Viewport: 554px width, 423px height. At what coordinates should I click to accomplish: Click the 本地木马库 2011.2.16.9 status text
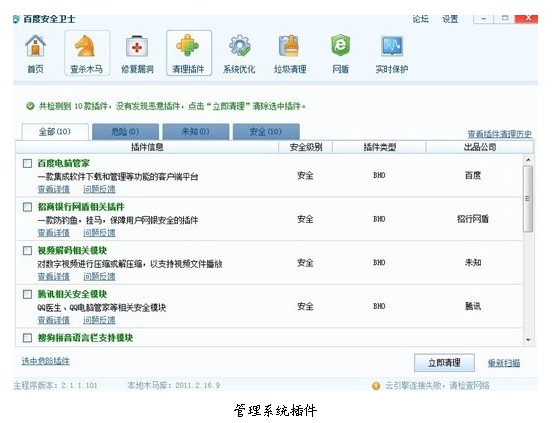[x=173, y=386]
